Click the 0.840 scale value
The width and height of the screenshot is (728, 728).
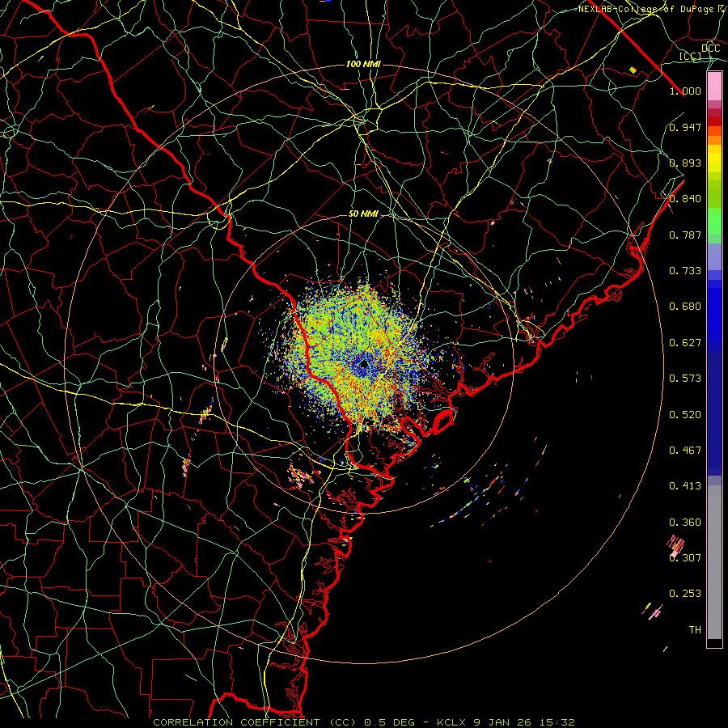(x=685, y=199)
